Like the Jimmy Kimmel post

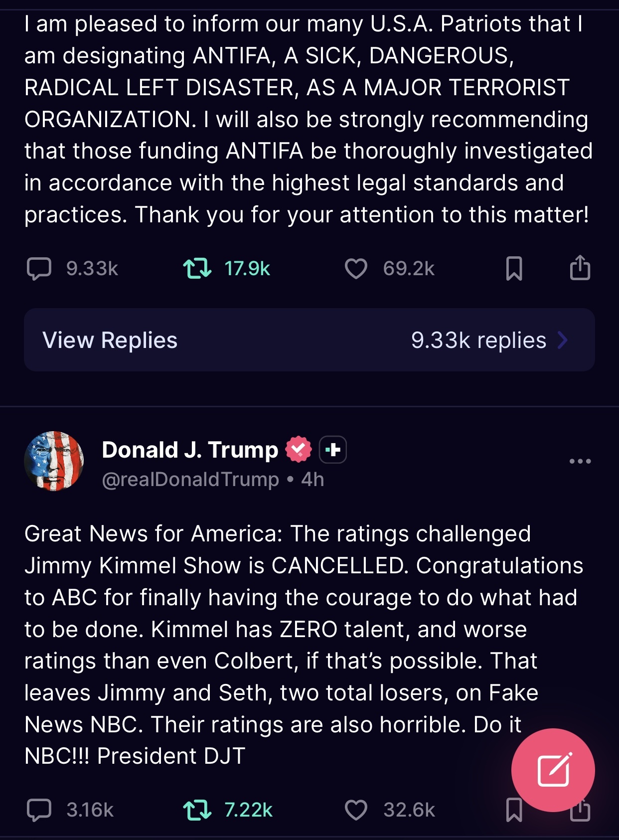click(356, 810)
